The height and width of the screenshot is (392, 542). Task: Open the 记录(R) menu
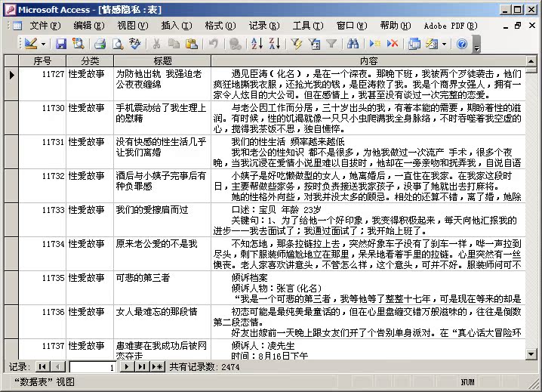tap(264, 26)
